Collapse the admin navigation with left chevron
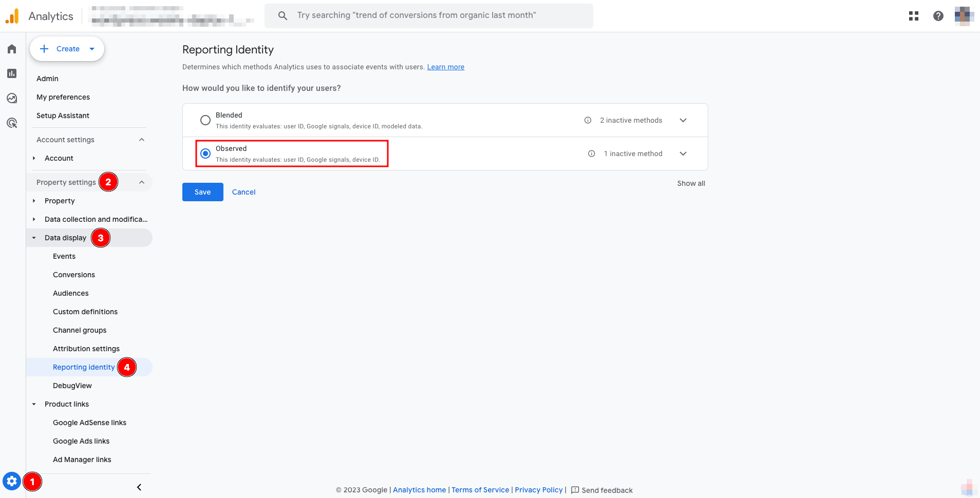This screenshot has width=980, height=498. coord(139,487)
